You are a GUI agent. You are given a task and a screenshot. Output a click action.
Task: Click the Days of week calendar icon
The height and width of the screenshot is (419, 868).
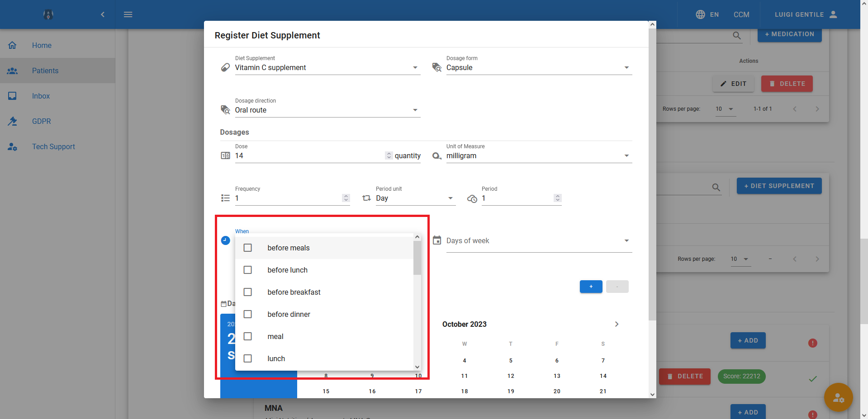point(437,240)
